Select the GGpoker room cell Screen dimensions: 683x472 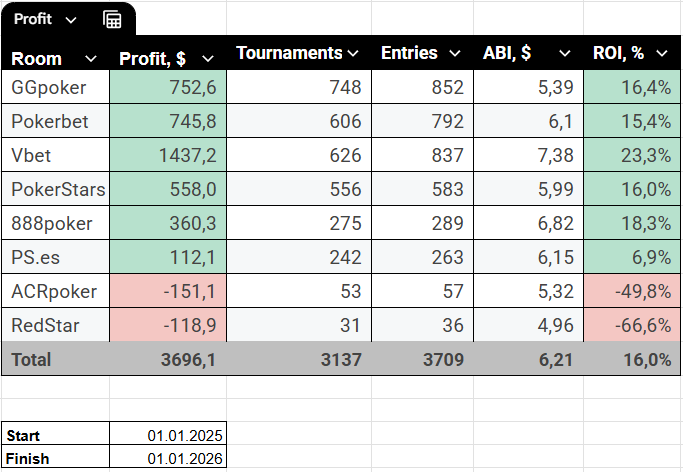point(56,87)
